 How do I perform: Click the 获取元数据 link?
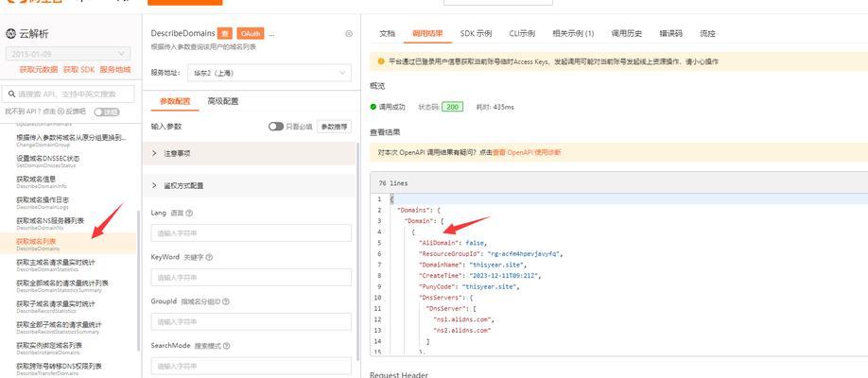click(x=38, y=70)
